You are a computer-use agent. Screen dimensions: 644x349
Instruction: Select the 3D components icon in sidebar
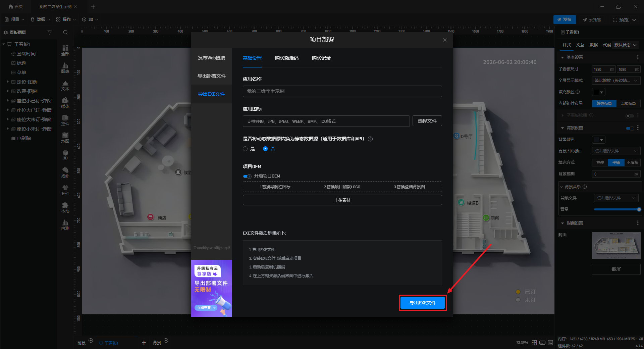coord(65,155)
